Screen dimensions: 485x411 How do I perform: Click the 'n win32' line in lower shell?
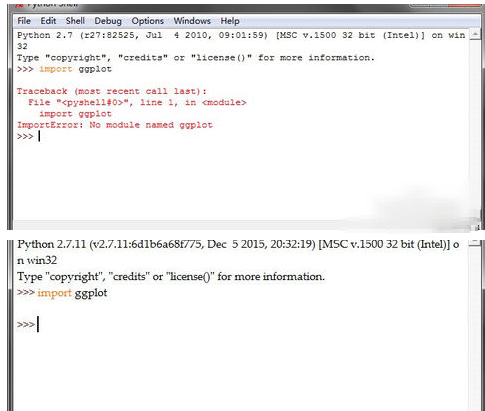[37, 260]
